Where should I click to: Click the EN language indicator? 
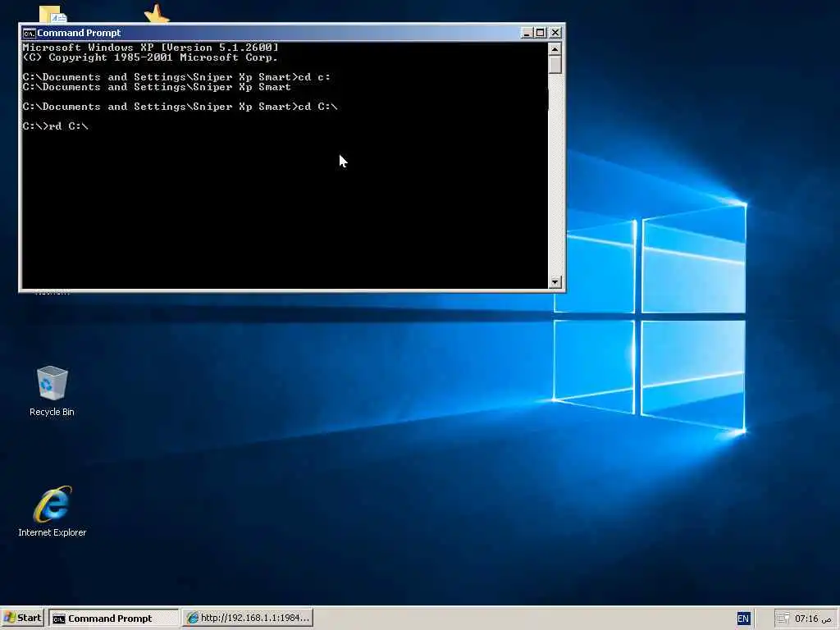click(743, 619)
